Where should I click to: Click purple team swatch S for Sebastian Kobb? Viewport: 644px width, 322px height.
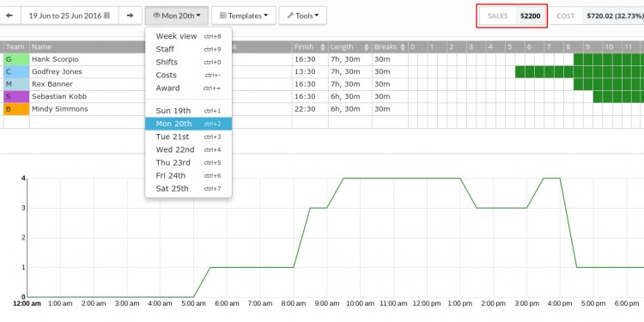coord(16,96)
